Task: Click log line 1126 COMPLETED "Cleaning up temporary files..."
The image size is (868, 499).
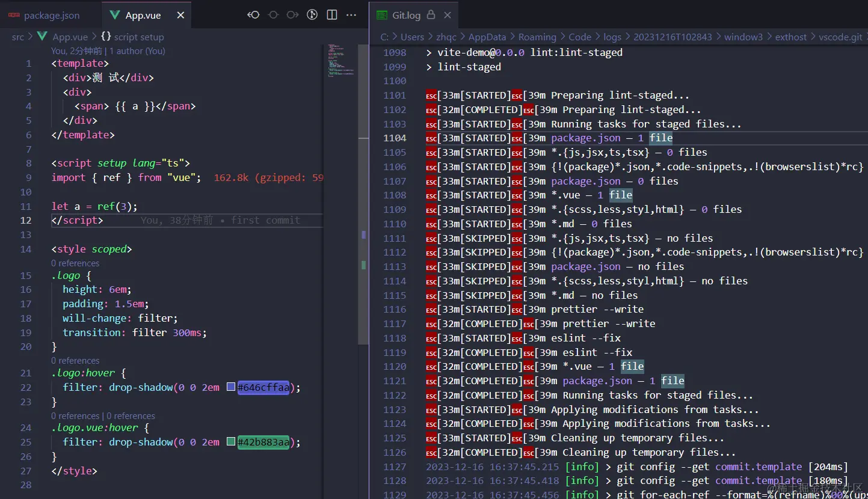Action: (580, 452)
